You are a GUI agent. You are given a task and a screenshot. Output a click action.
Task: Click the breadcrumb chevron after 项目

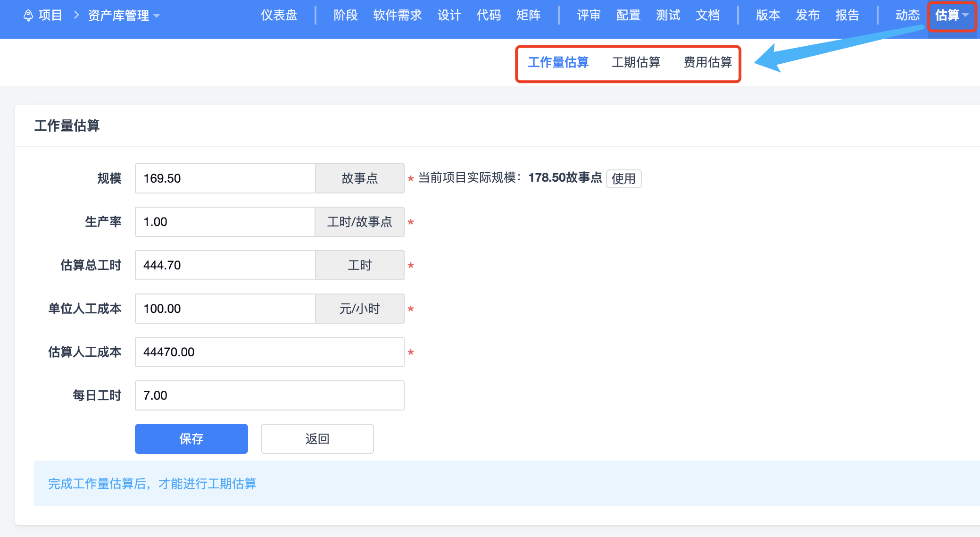tap(76, 16)
